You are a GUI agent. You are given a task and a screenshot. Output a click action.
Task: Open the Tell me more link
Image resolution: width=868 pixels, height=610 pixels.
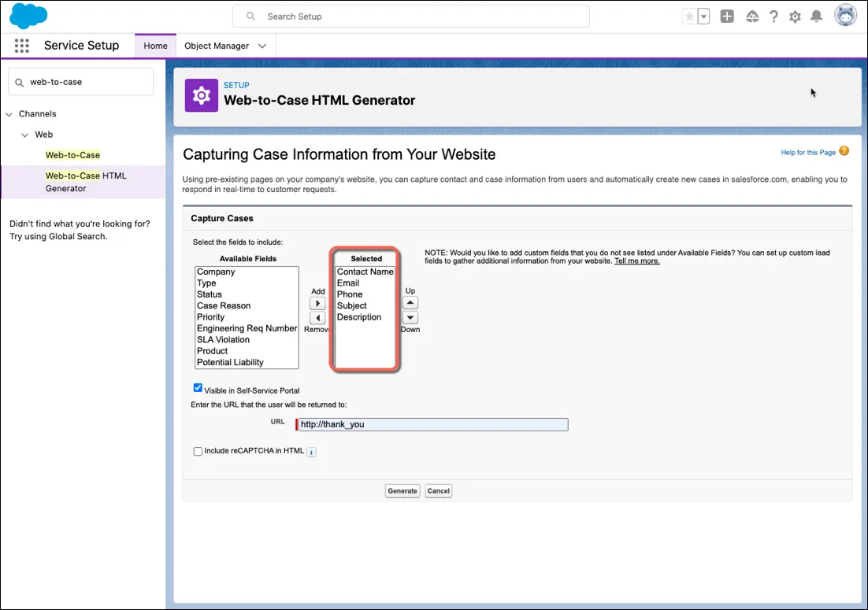click(637, 261)
